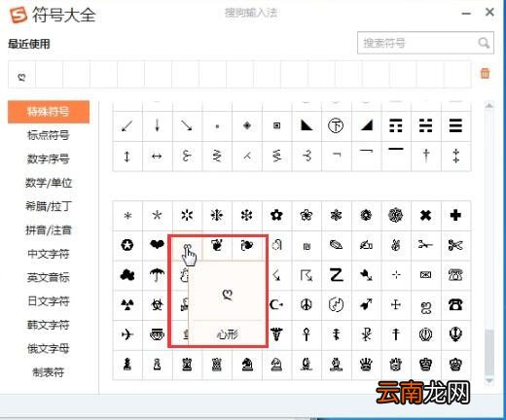Switch to 数学/单位 category
The height and width of the screenshot is (420, 506).
click(49, 183)
